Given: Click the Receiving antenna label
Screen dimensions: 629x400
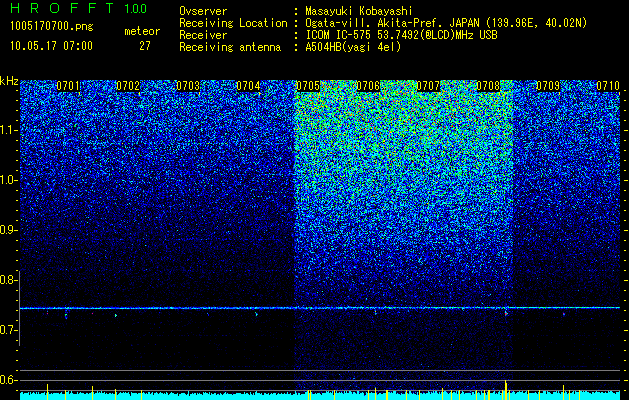Looking at the screenshot, I should pyautogui.click(x=230, y=47).
